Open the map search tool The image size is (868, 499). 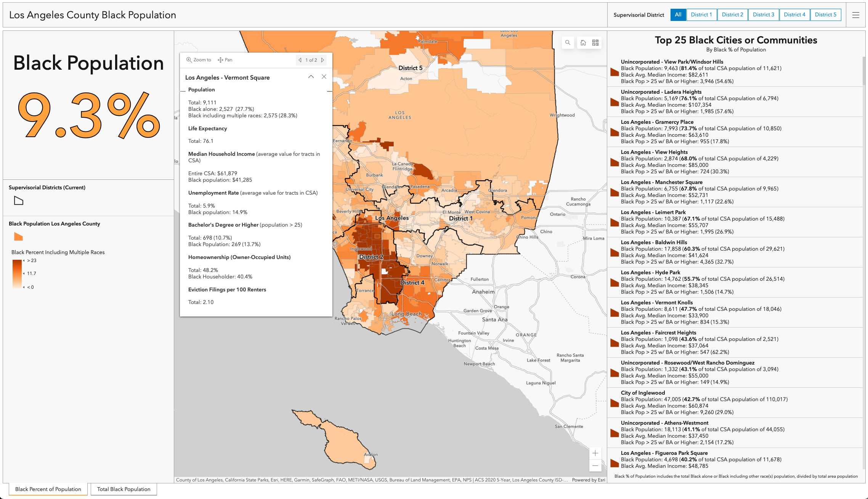tap(568, 43)
